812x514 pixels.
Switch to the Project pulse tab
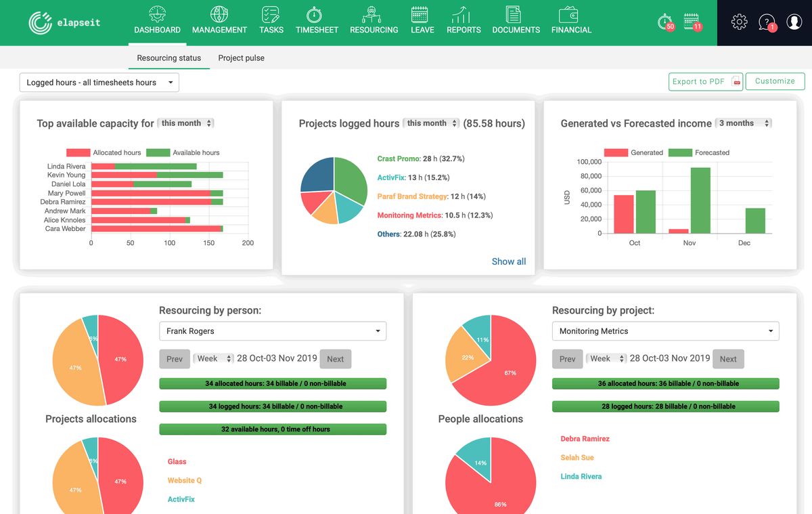(241, 58)
